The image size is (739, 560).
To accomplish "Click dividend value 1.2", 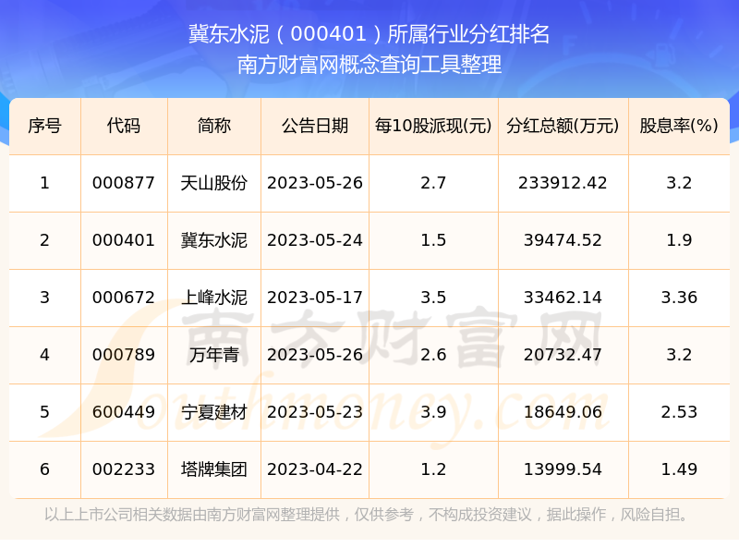I will point(433,469).
